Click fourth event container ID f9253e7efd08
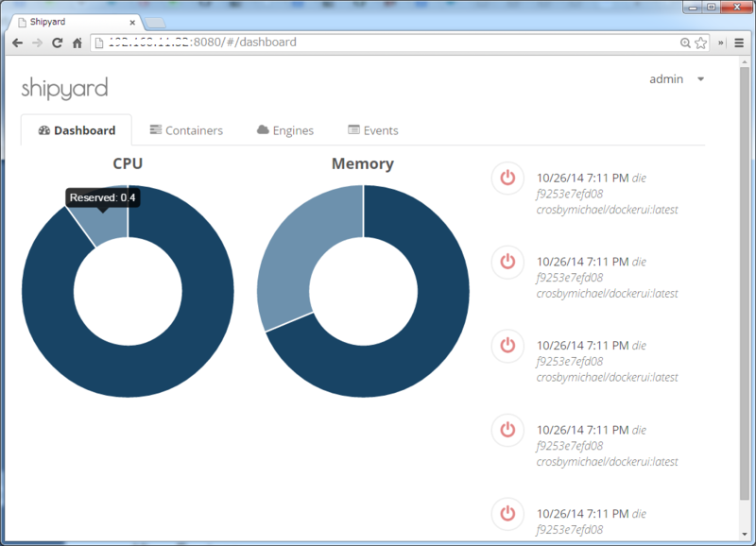756x546 pixels. (x=570, y=446)
